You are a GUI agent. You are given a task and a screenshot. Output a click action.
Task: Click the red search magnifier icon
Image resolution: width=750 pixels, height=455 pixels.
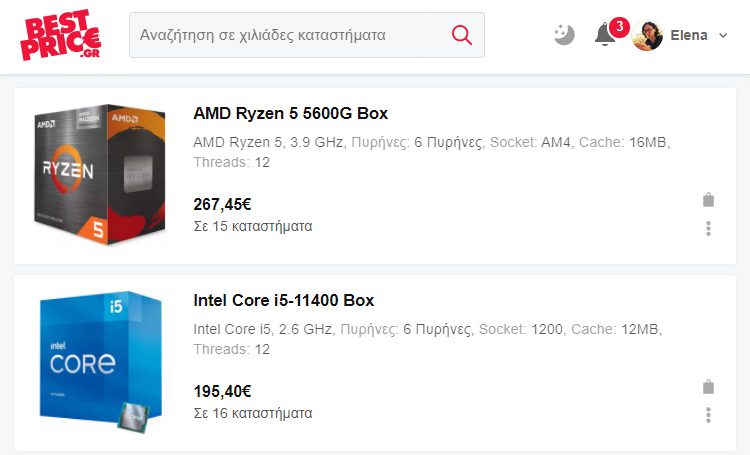462,35
